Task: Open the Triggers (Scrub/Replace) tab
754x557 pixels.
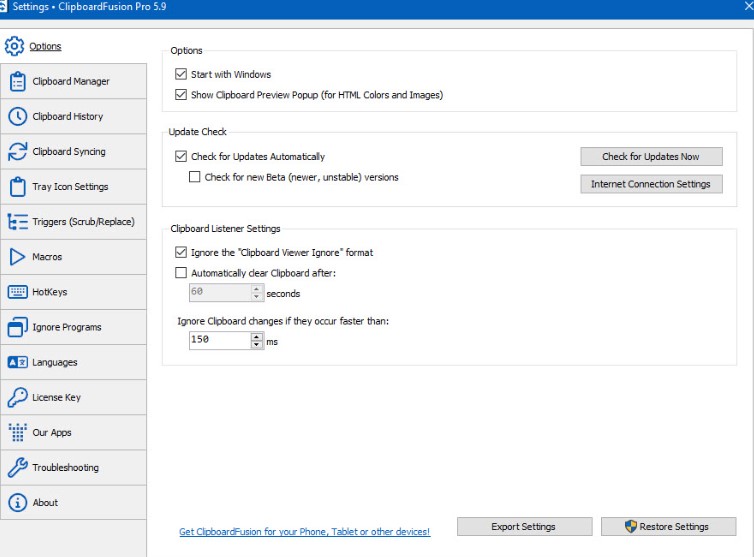Action: coord(82,222)
